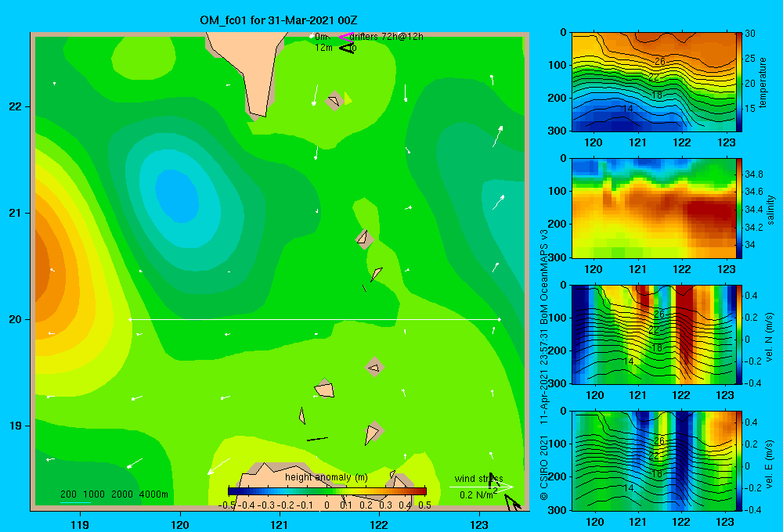Click the vel. N color scale bar
Screen dimensions: 783x532
point(738,335)
